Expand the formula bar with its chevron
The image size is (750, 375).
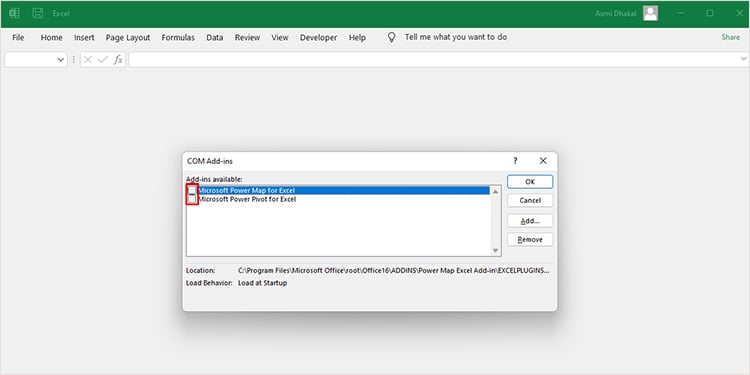click(743, 59)
